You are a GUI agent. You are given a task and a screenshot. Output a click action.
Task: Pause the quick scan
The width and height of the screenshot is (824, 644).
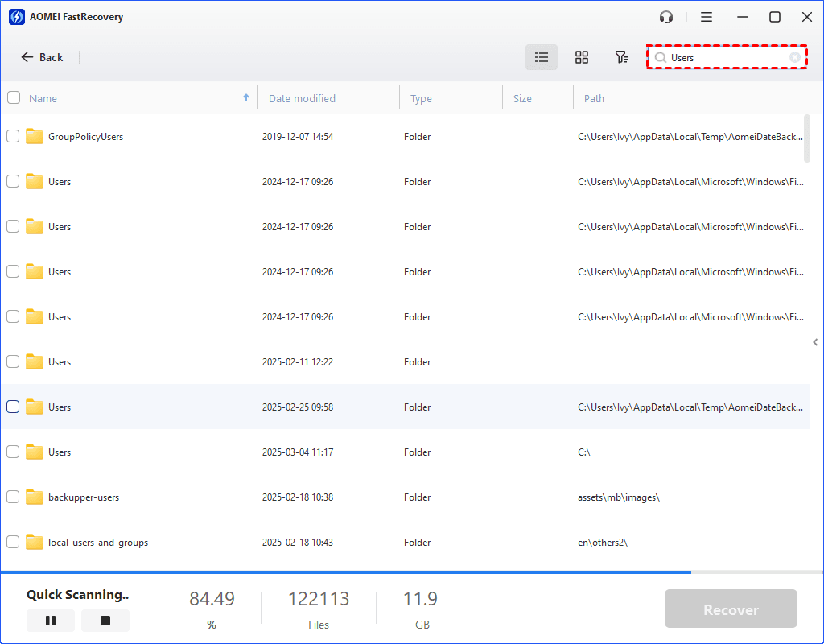50,620
